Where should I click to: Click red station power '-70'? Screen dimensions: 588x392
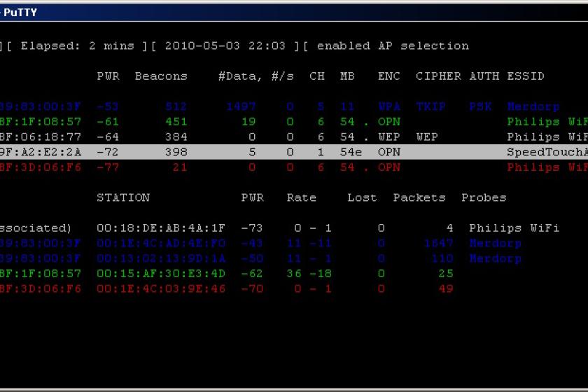[252, 289]
